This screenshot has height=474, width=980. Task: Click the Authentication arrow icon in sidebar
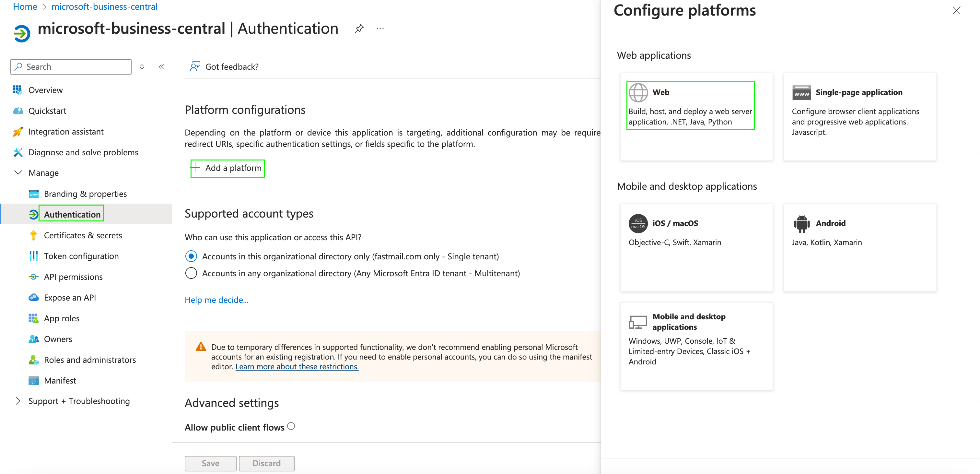coord(33,214)
